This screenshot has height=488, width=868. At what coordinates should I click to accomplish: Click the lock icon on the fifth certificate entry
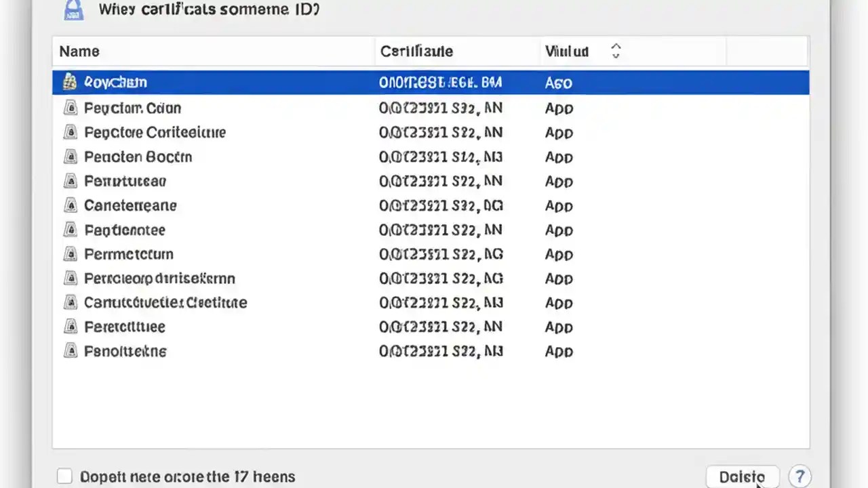[71, 181]
